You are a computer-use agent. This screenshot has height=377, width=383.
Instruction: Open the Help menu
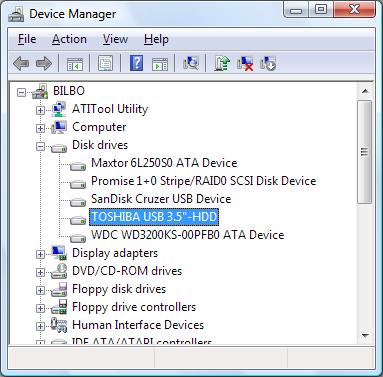pyautogui.click(x=156, y=39)
